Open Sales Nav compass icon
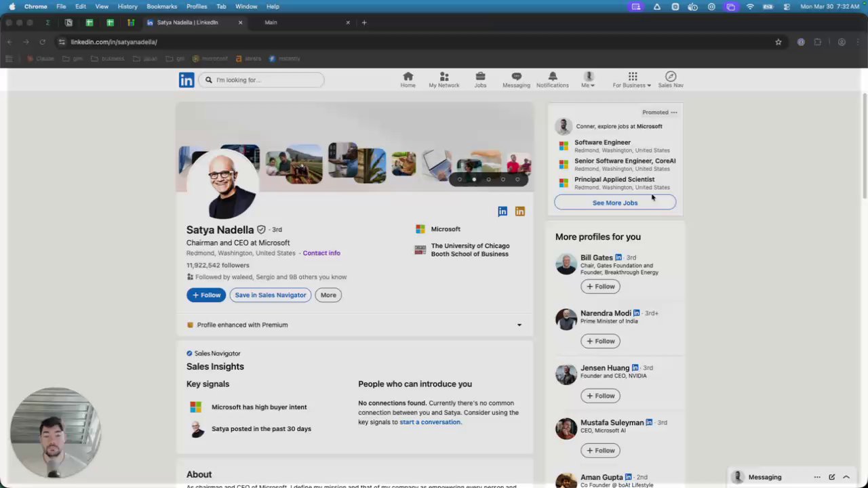868x488 pixels. click(x=671, y=79)
